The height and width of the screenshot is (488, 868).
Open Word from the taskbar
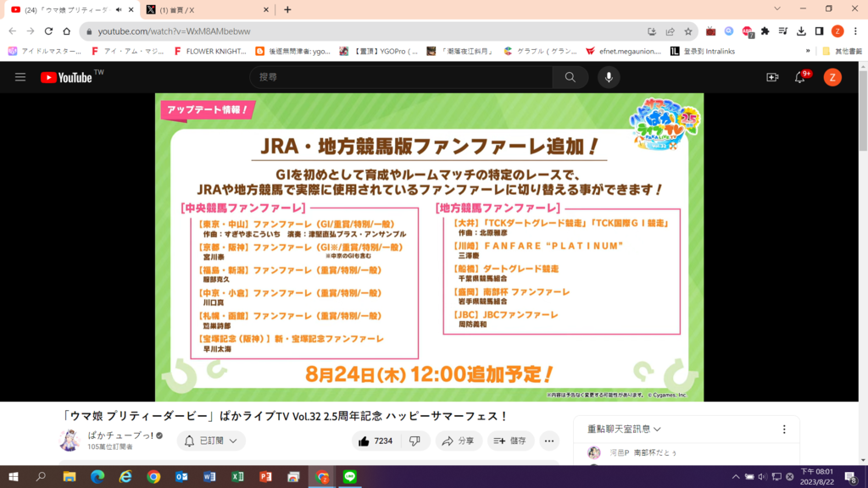point(209,477)
